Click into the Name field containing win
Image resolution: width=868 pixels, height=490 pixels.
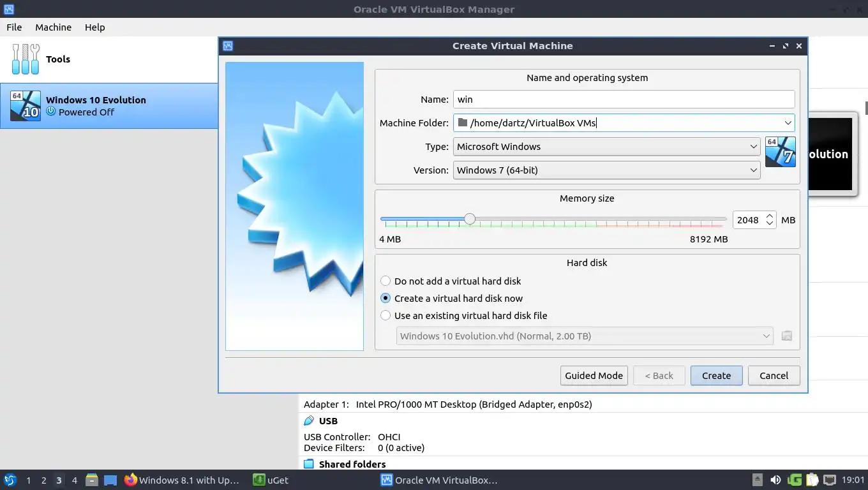pos(624,99)
